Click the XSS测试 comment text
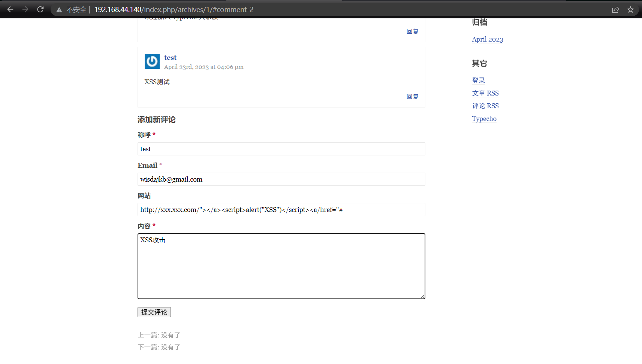Viewport: 642px width, 364px height. coord(157,82)
